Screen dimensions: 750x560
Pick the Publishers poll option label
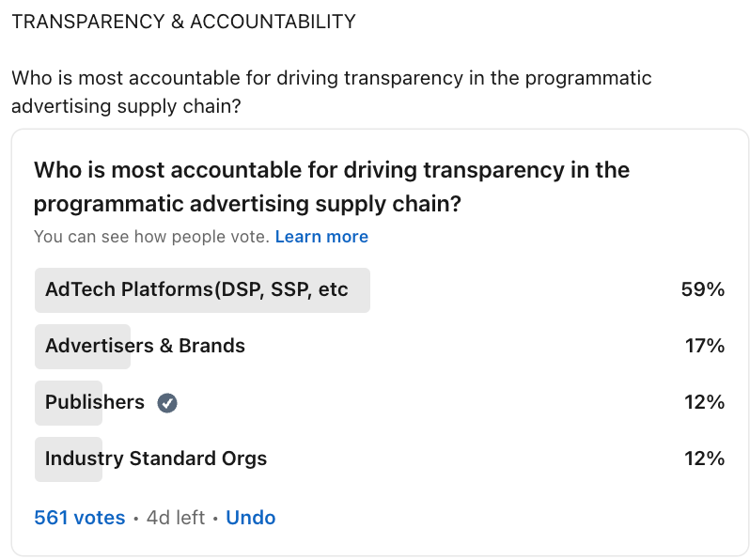click(x=95, y=402)
